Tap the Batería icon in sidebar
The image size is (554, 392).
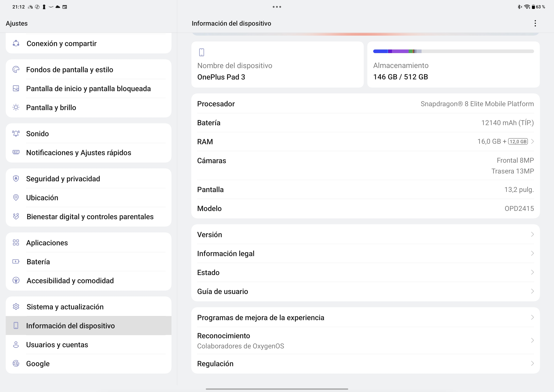[16, 262]
